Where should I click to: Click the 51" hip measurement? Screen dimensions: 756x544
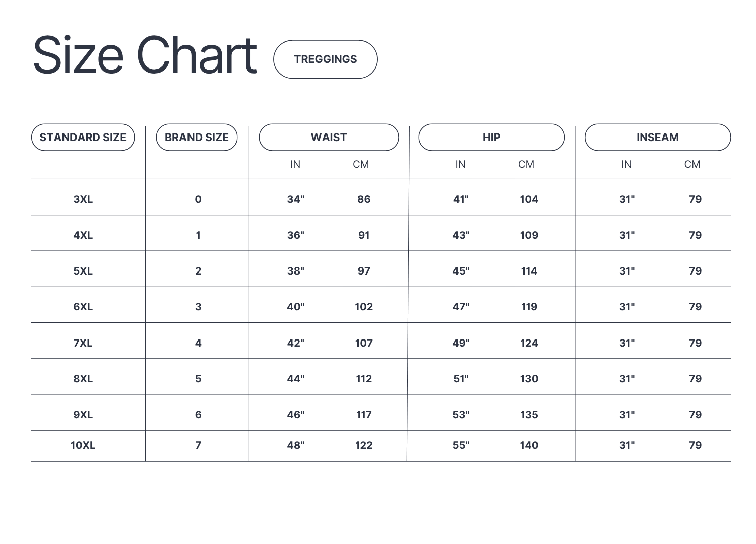[461, 379]
